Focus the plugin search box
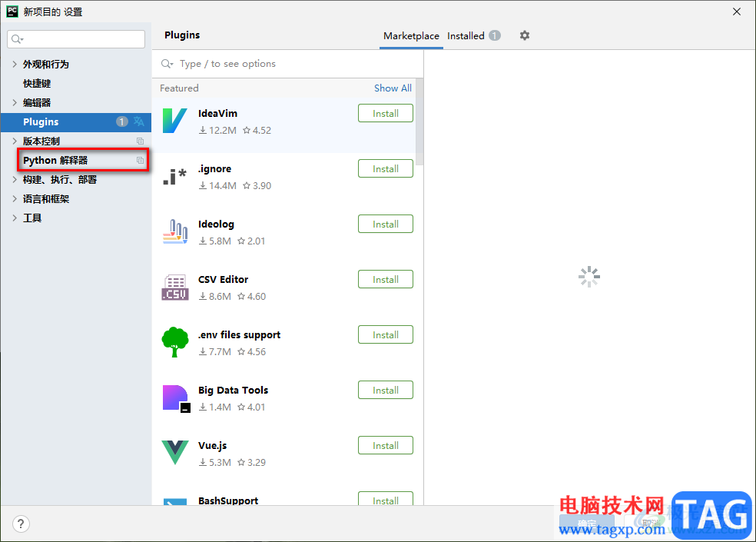 [x=287, y=64]
